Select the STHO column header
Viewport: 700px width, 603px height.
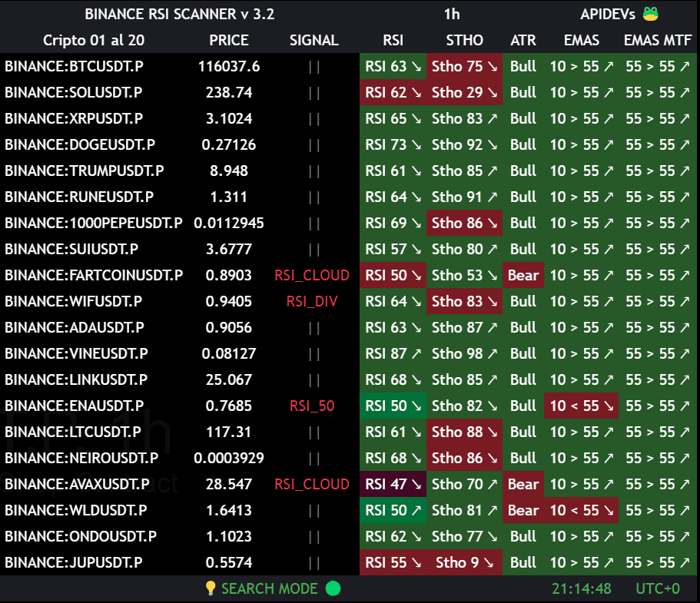coord(464,40)
